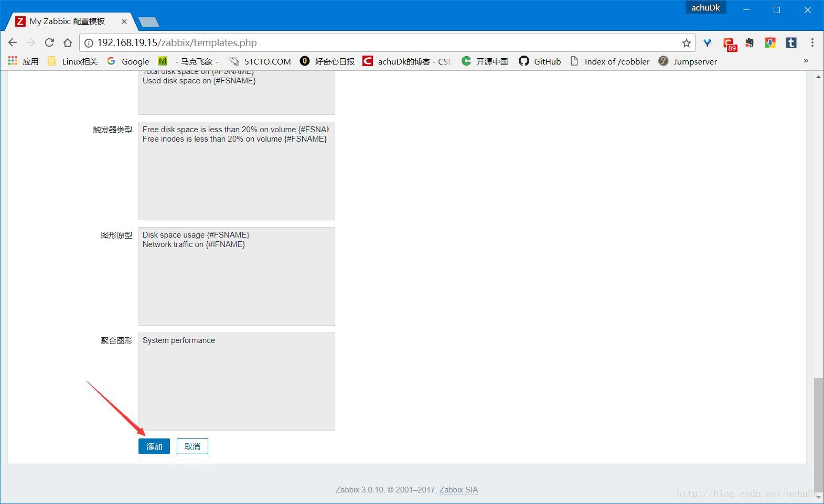
Task: Select 'Used disk space on {#FSNAME}' entry
Action: pos(199,81)
